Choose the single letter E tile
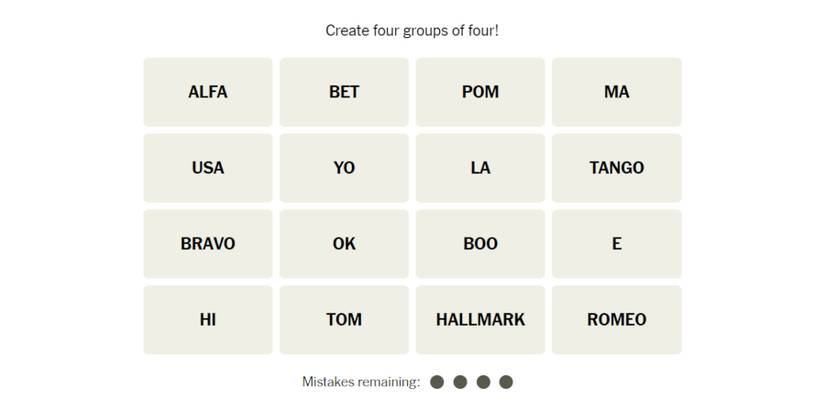Screen dimensions: 825x413 point(616,244)
